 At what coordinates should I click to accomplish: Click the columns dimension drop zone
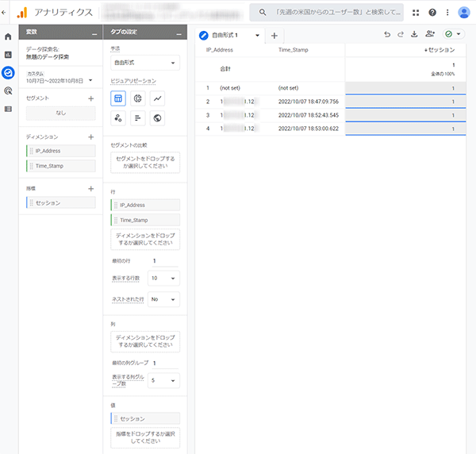pos(145,341)
